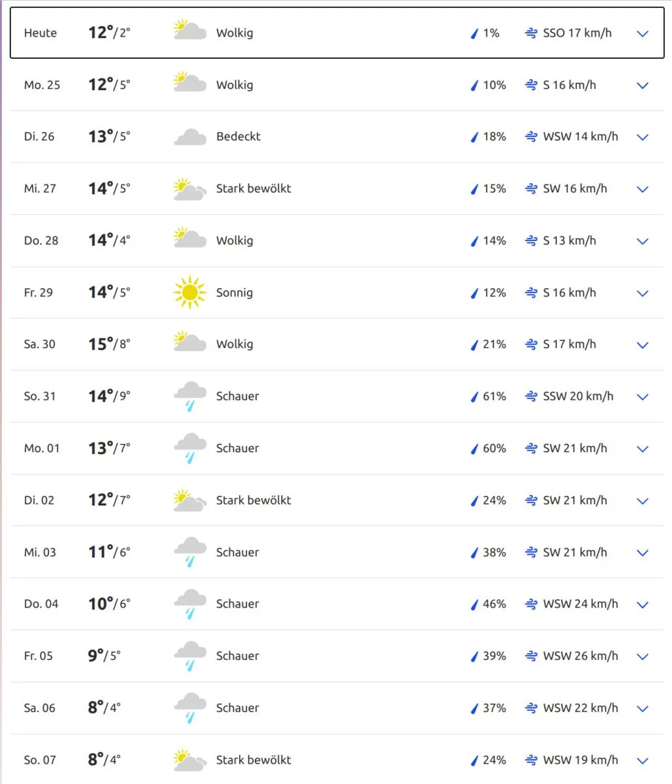Image resolution: width=672 pixels, height=784 pixels.
Task: Click the 12°/7° temperature for Di. 02
Action: point(109,500)
